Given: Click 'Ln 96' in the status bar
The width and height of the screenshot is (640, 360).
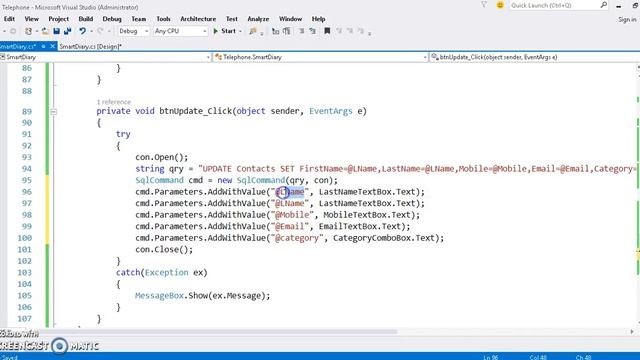Looking at the screenshot, I should click(x=491, y=357).
